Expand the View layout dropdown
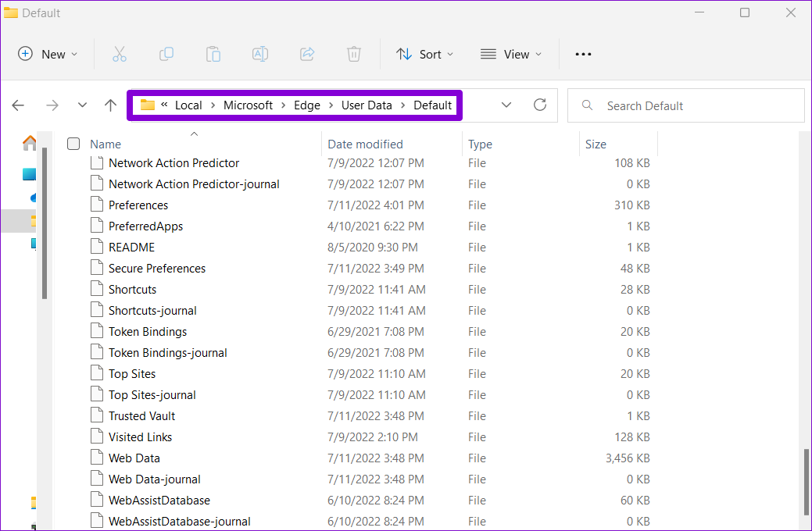 (511, 54)
